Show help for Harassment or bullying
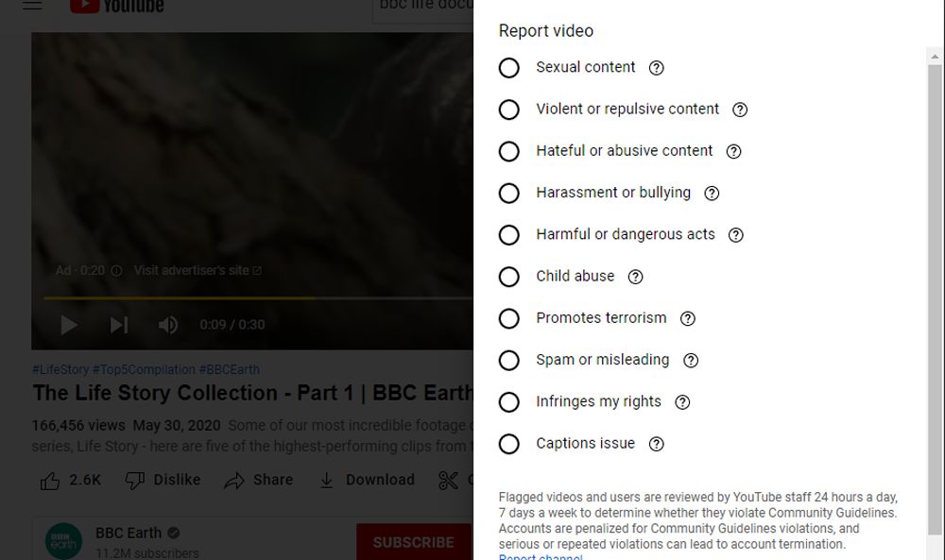Screen dimensions: 945x560 (x=712, y=194)
